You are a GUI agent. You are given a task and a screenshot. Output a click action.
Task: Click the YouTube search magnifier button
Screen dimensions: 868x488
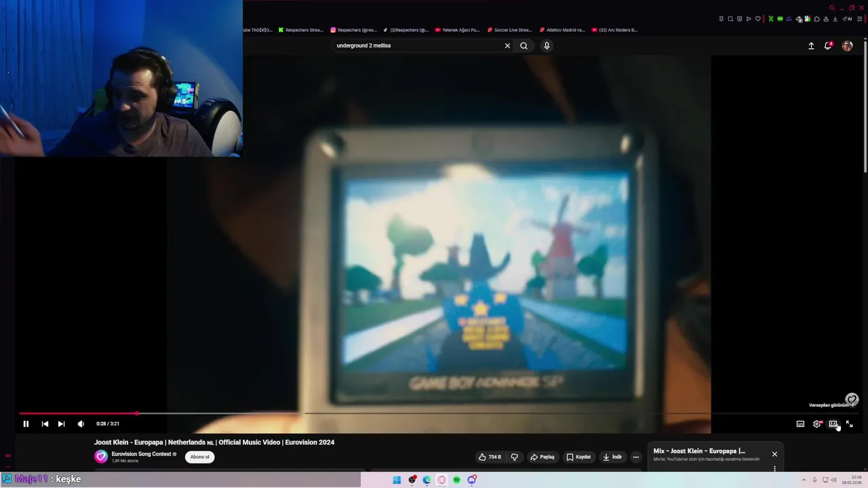coord(524,45)
